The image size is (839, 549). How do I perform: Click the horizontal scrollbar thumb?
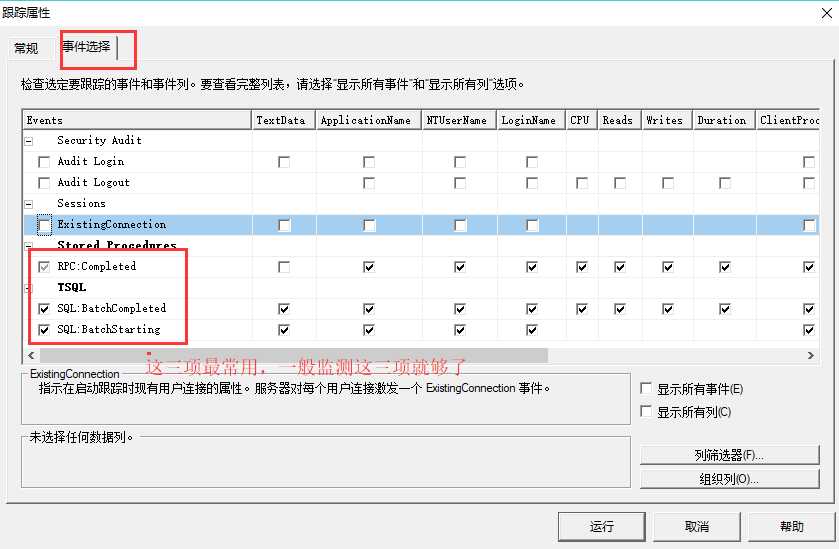294,355
